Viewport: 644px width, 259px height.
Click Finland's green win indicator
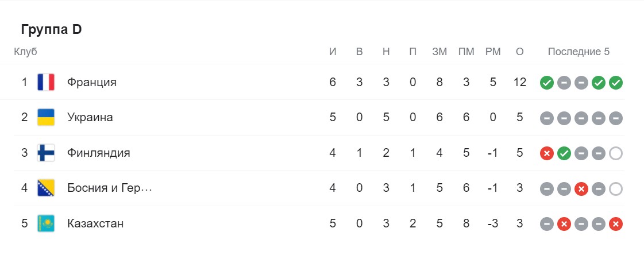pos(564,154)
